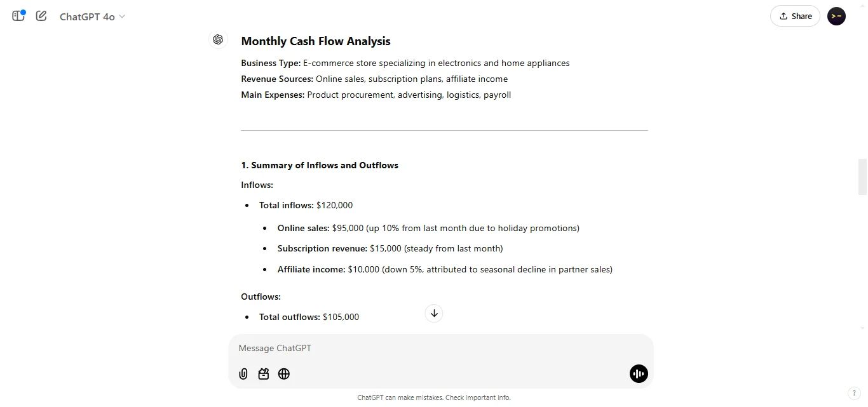Attach a file using the paperclip icon
Viewport: 868px width, 407px height.
tap(243, 374)
